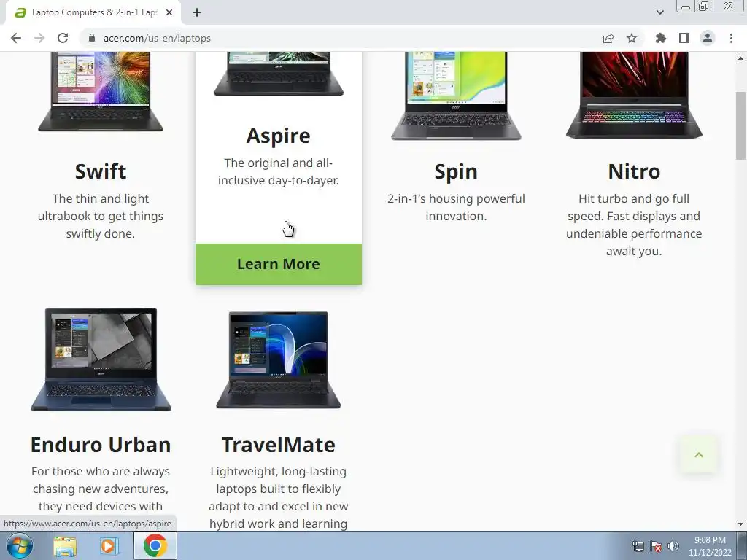Select the Laptop Computers & 2-in-1 tab
747x560 pixels.
[x=93, y=12]
